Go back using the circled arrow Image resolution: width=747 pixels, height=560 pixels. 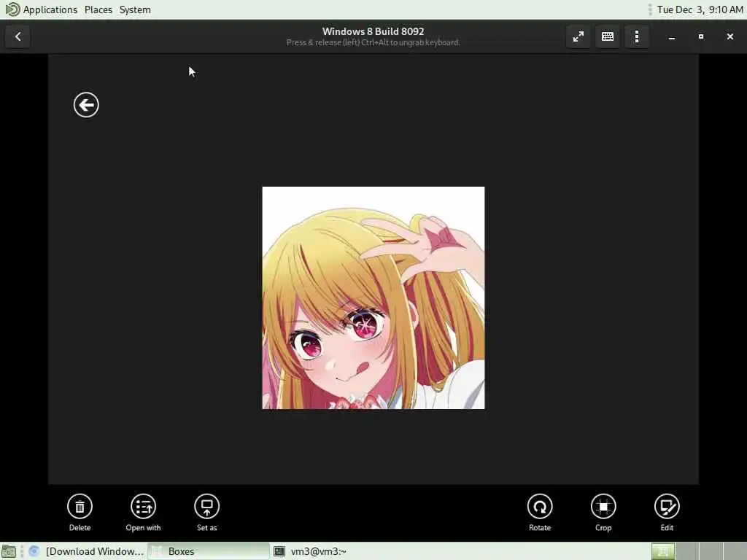click(x=86, y=105)
